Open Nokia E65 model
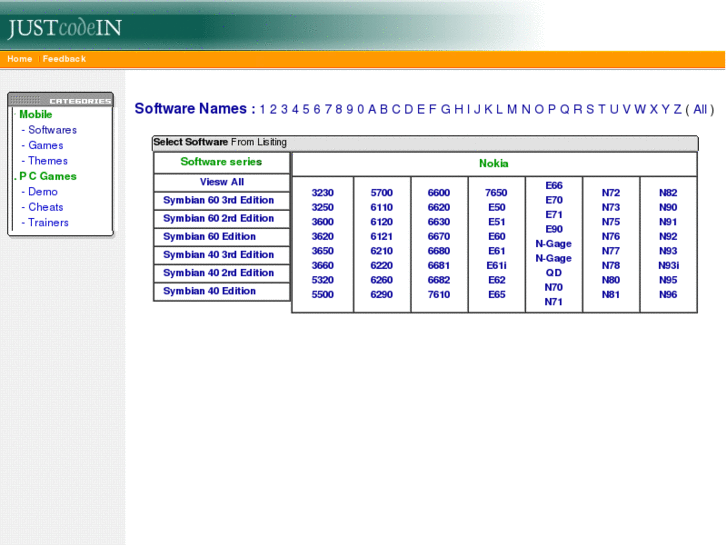The height and width of the screenshot is (545, 727). click(x=496, y=295)
